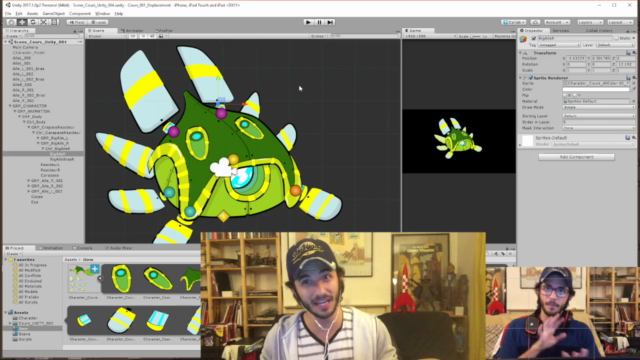Toggle the Pivot handle position button
Viewport: 640px width, 360px height.
point(77,22)
